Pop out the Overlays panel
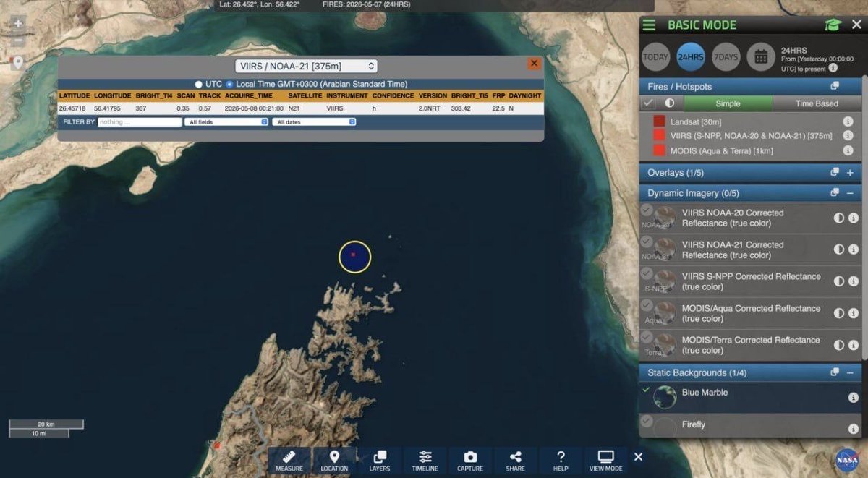Viewport: 868px width, 478px height. (835, 172)
